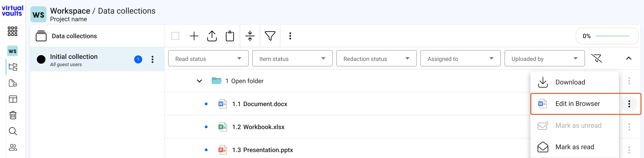Click the folder icon of Open folder

coord(216,81)
